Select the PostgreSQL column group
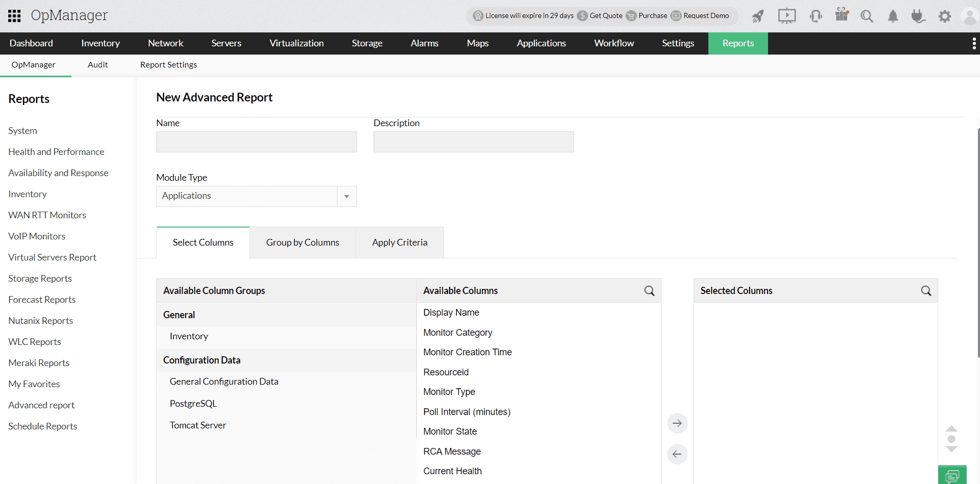980x484 pixels. [x=193, y=403]
